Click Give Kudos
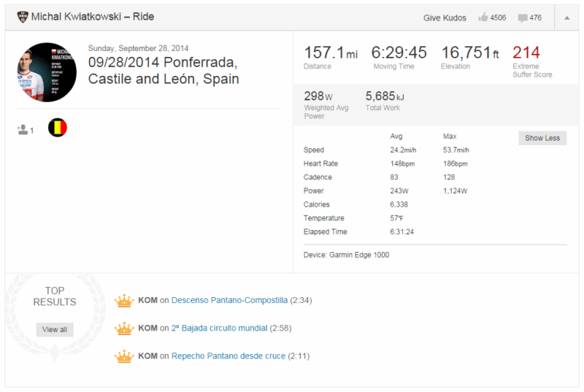 pos(446,17)
